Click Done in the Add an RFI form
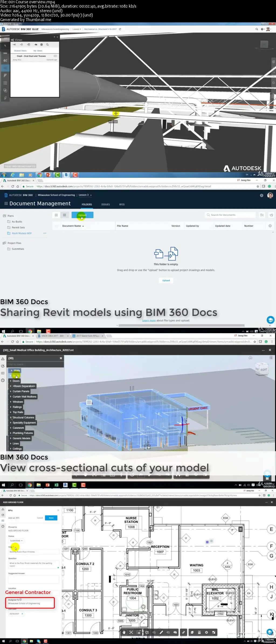 click(51, 518)
